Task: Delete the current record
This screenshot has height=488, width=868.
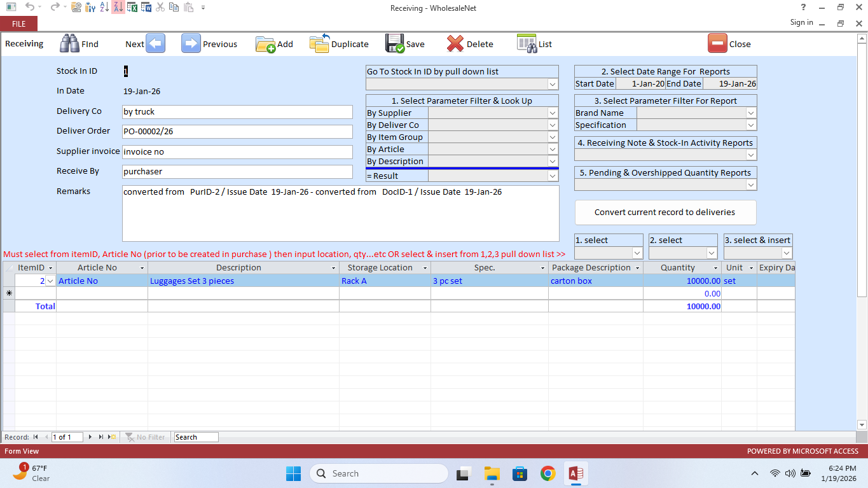Action: [471, 44]
